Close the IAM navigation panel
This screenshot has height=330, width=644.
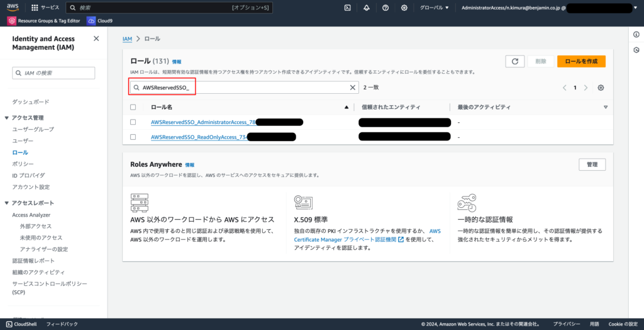tap(96, 38)
